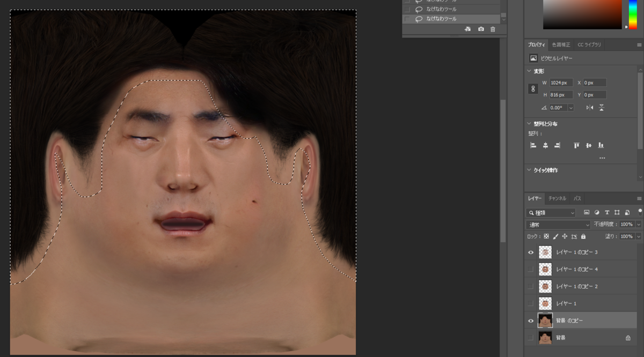
Task: Click the trash icon in History panel
Action: (x=493, y=29)
